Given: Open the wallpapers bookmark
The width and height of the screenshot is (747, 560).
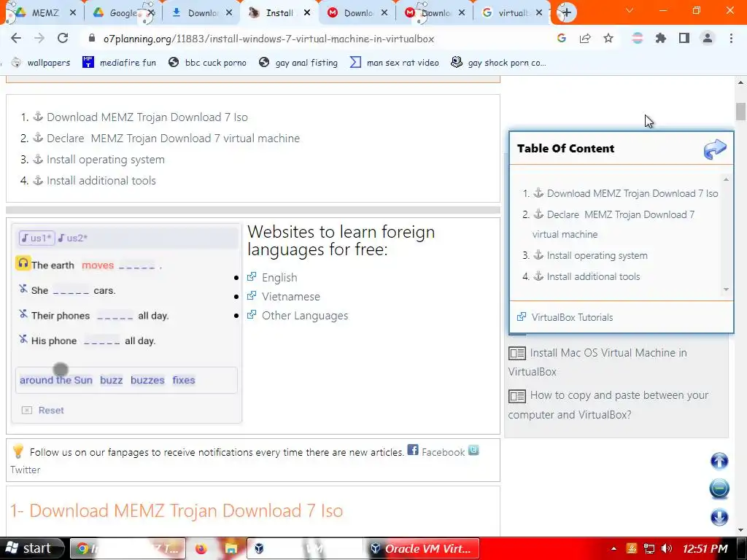Looking at the screenshot, I should 41,63.
